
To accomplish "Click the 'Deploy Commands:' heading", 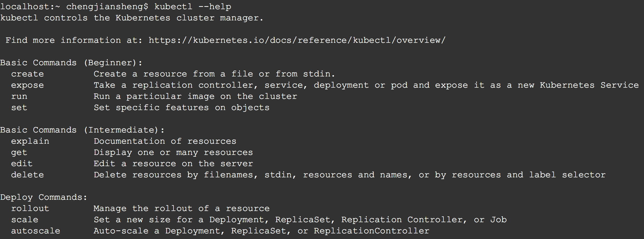I will click(44, 197).
